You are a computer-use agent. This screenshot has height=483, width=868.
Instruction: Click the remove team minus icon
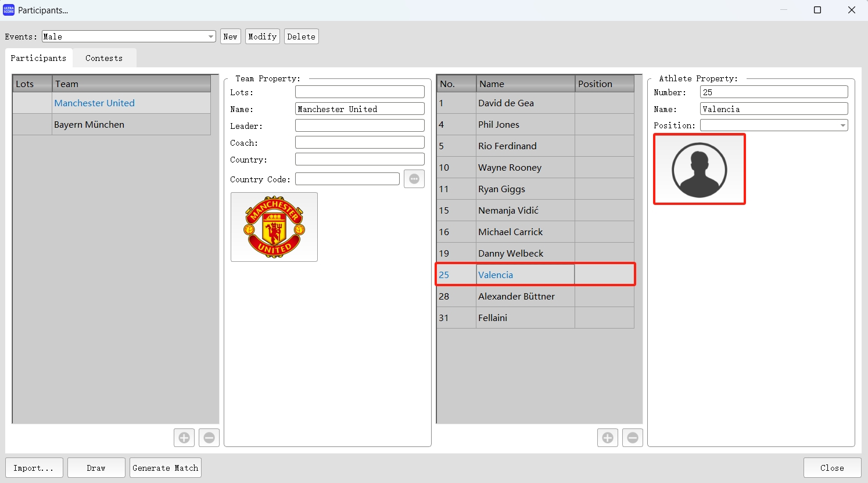[x=209, y=438]
